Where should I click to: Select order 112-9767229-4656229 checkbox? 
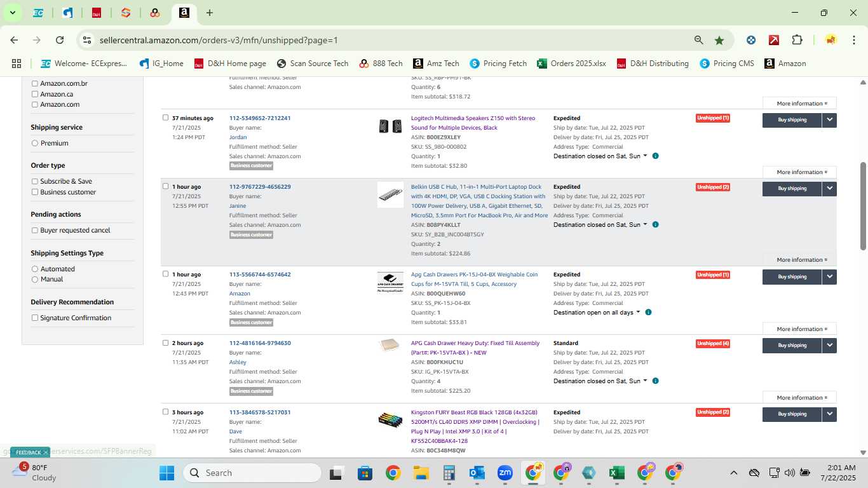coord(166,186)
